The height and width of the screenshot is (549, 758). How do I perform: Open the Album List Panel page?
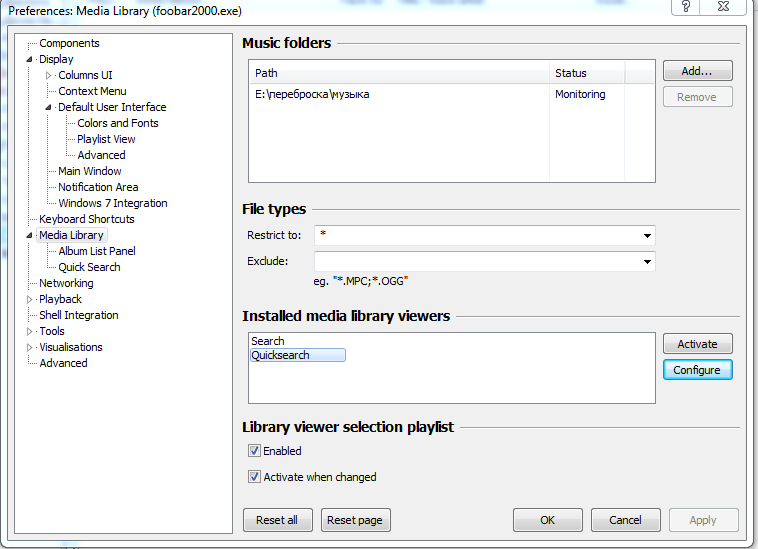[96, 251]
